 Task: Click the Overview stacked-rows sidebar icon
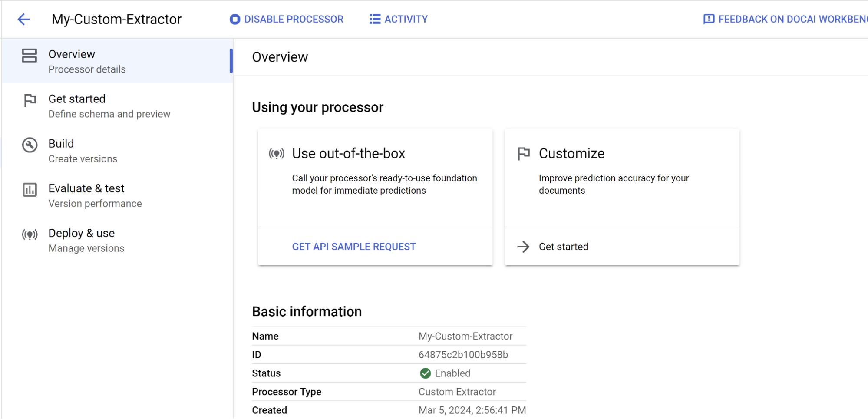pyautogui.click(x=30, y=56)
